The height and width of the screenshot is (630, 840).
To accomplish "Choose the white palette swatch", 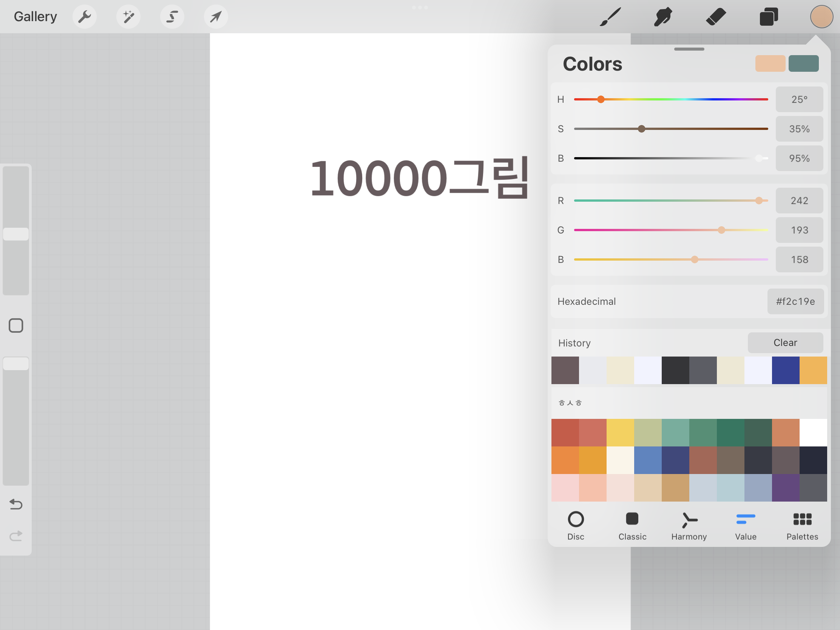I will (x=814, y=432).
